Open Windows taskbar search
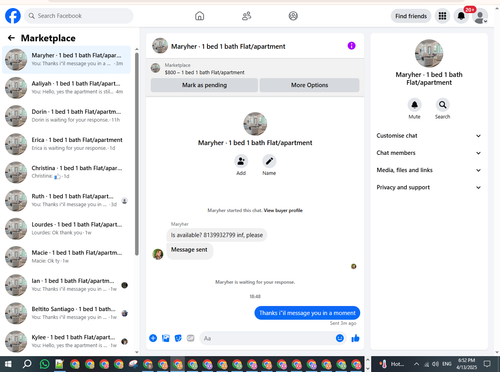 tap(27, 364)
